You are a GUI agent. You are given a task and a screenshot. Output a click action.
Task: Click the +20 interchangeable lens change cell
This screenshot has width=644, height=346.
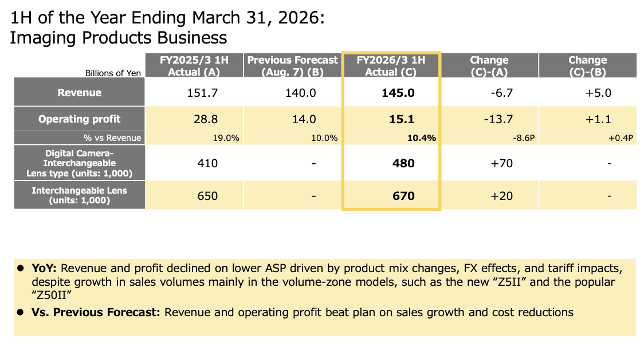[502, 195]
